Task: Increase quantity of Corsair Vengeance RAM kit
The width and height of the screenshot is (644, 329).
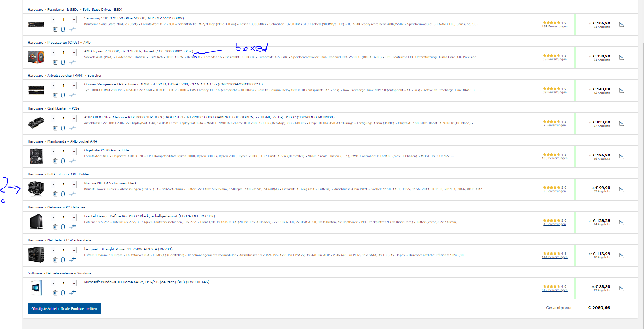Action: coord(74,85)
